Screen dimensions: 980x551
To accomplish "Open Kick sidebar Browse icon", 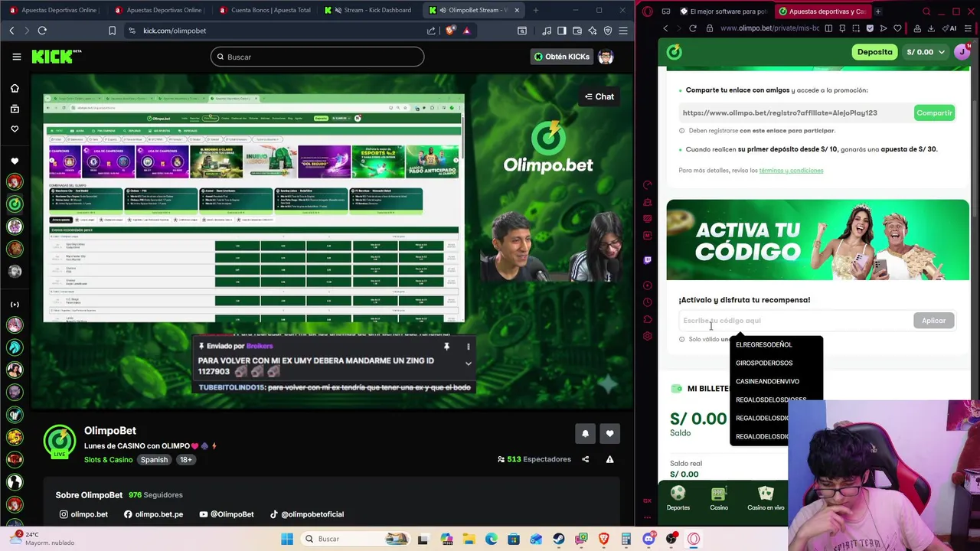I will click(15, 109).
